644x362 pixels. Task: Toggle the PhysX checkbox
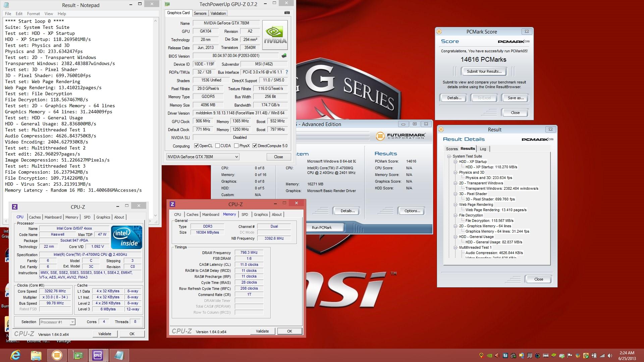pos(236,146)
